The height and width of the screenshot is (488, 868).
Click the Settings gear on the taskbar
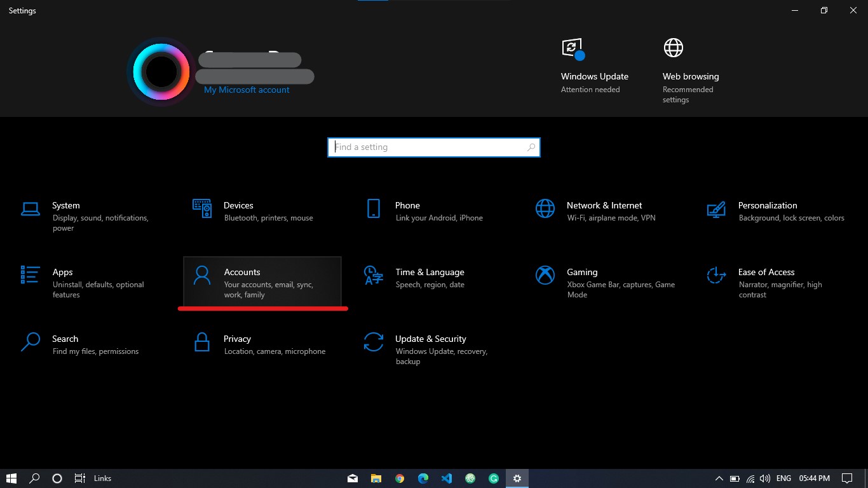pos(517,478)
